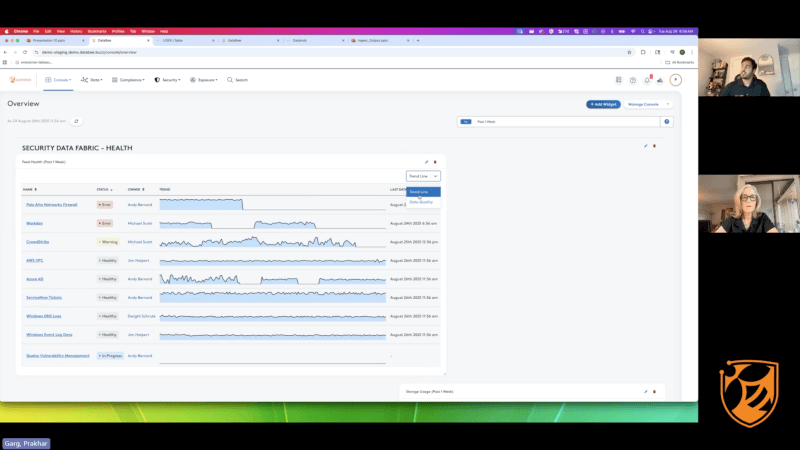Sort the table by Status column

pos(105,189)
